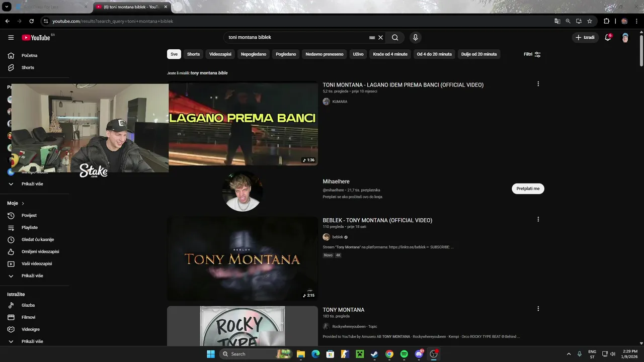This screenshot has width=644, height=362.
Task: Select the Uživo filter chip
Action: pyautogui.click(x=358, y=54)
